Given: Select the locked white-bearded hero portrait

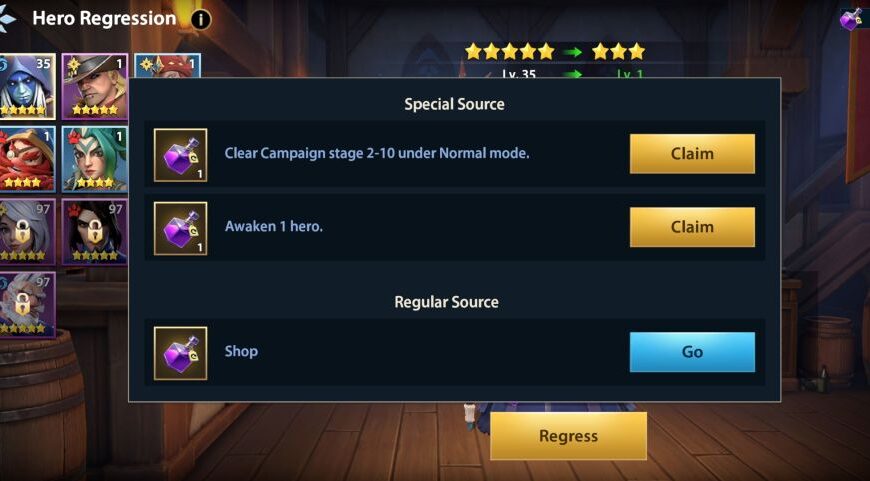Looking at the screenshot, I should (x=27, y=305).
